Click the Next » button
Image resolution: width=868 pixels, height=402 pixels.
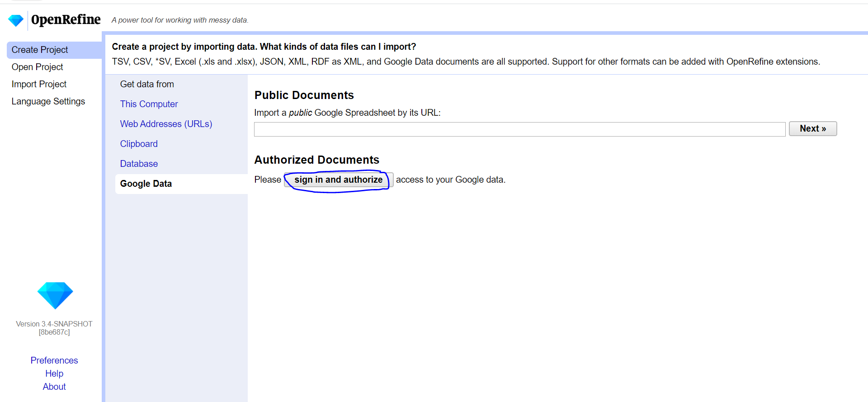(813, 129)
